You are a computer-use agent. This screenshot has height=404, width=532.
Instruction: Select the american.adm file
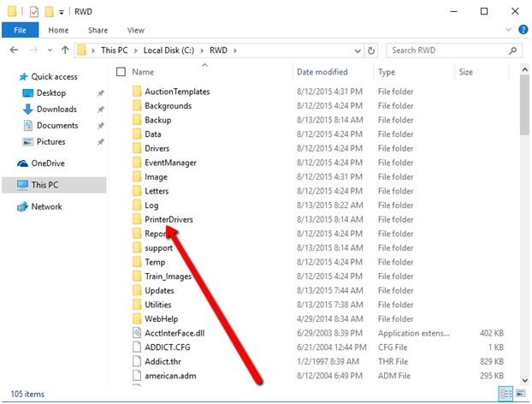pos(170,376)
